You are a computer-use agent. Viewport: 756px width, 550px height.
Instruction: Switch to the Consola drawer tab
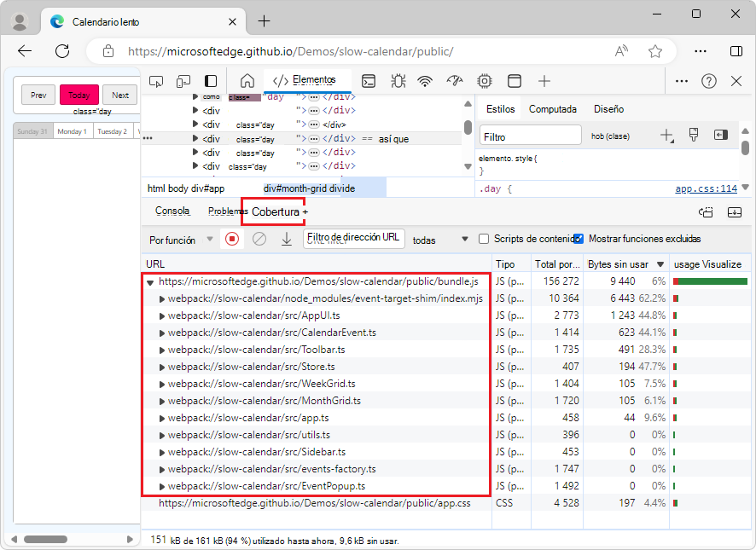pyautogui.click(x=172, y=211)
